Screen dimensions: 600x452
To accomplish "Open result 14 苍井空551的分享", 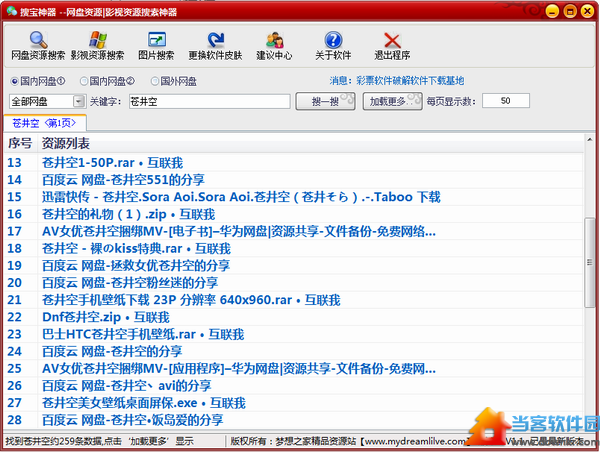I will tap(123, 180).
